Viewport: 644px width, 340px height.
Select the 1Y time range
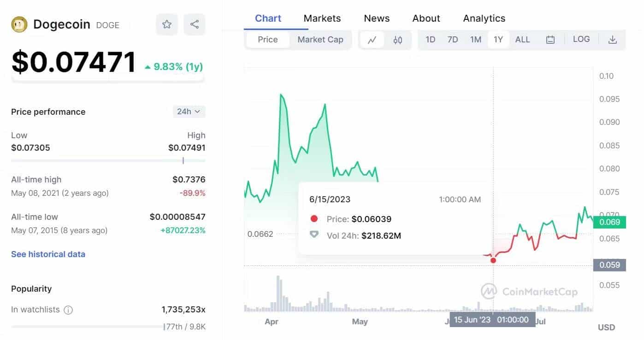tap(498, 40)
